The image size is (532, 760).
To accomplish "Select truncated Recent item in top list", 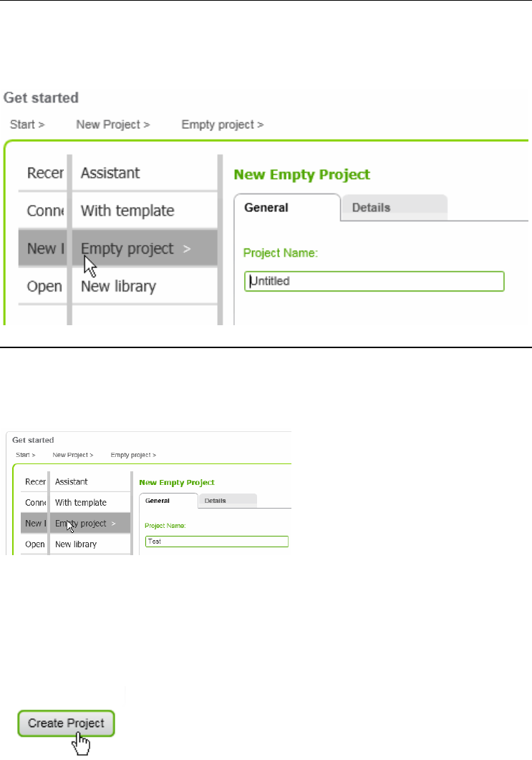I will coord(43,173).
